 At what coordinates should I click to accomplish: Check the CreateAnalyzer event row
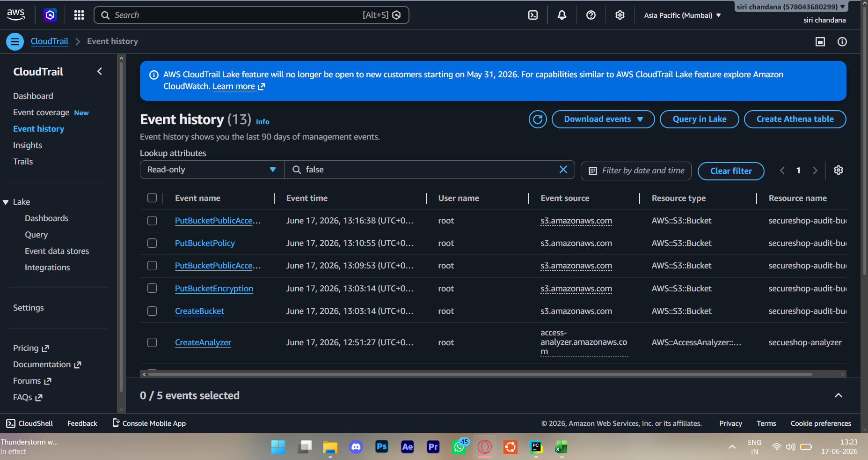[x=152, y=342]
